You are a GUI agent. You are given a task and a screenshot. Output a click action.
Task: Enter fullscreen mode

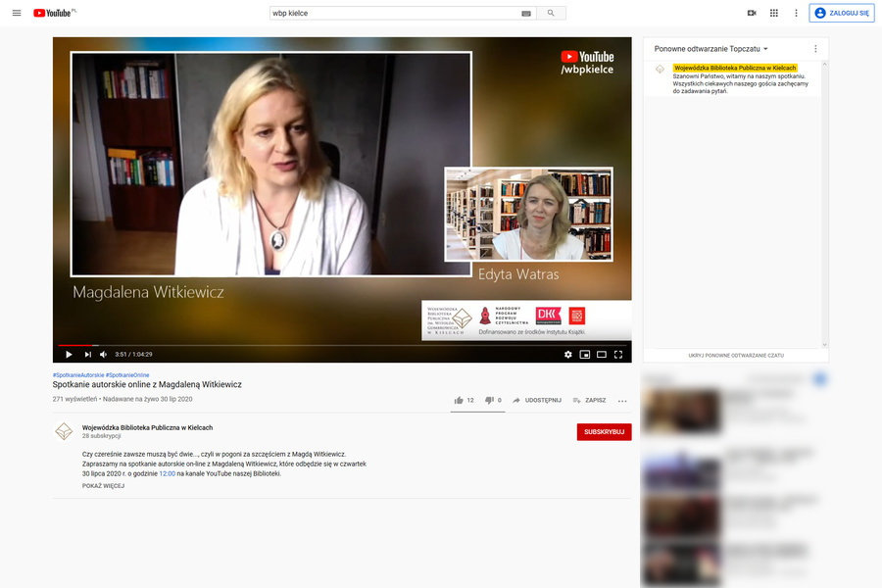(618, 354)
